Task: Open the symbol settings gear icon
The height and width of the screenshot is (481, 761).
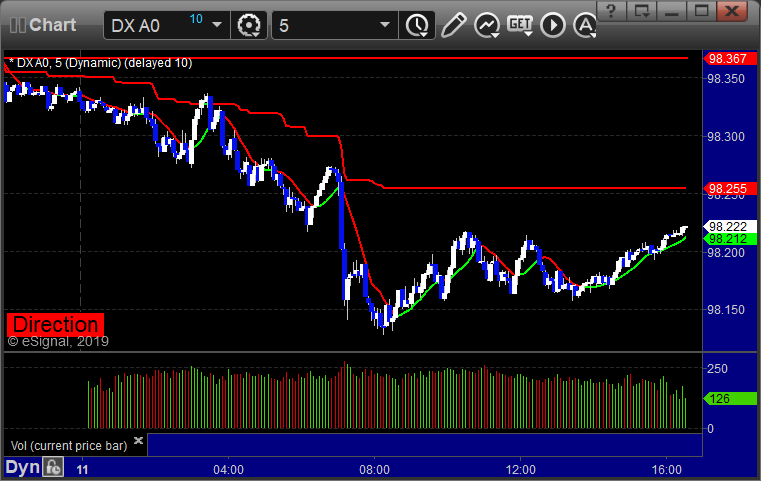Action: pos(248,25)
